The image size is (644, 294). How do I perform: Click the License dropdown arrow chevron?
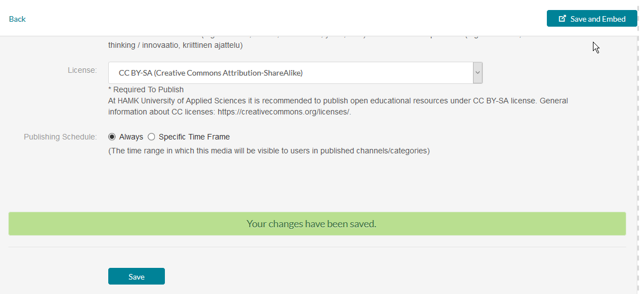coord(477,72)
